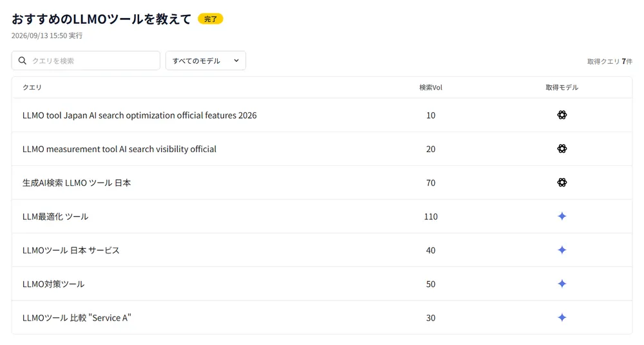
Task: Click search volume value 10
Action: click(430, 115)
